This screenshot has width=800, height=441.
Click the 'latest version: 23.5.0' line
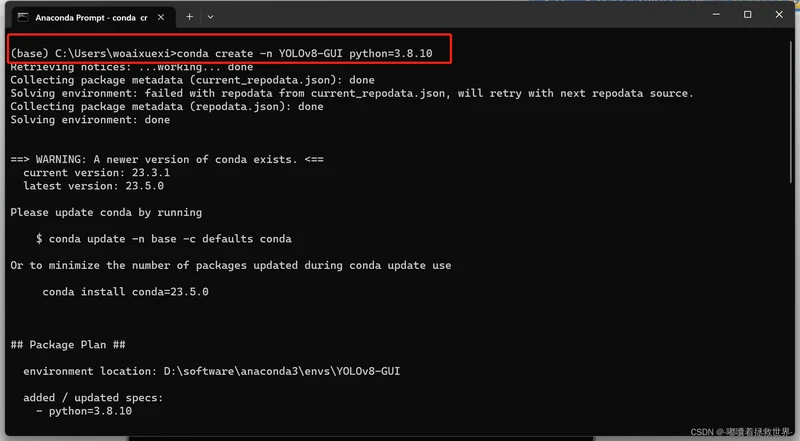(93, 186)
